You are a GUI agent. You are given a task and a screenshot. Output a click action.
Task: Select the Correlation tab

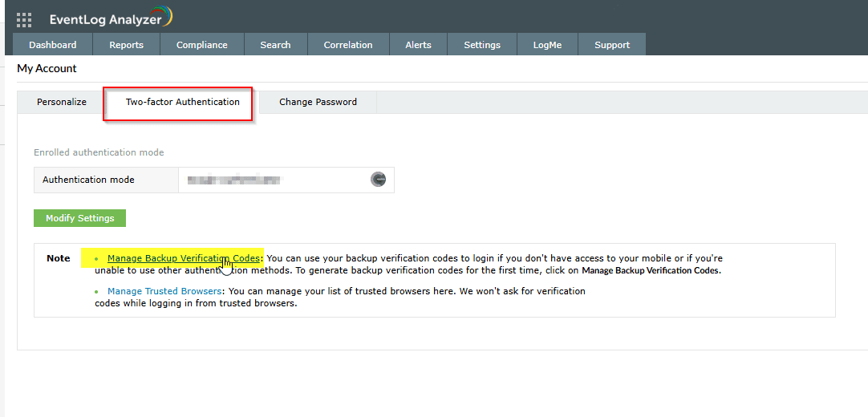[x=348, y=45]
